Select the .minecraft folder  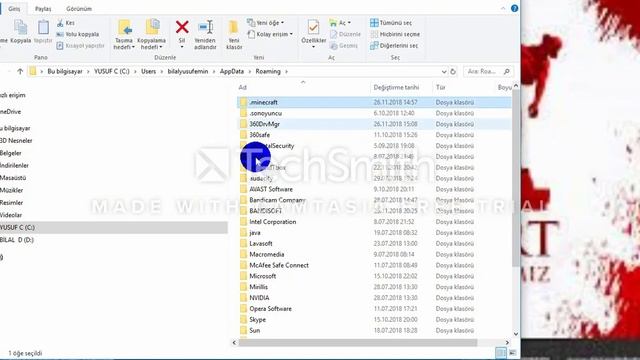tap(374, 102)
